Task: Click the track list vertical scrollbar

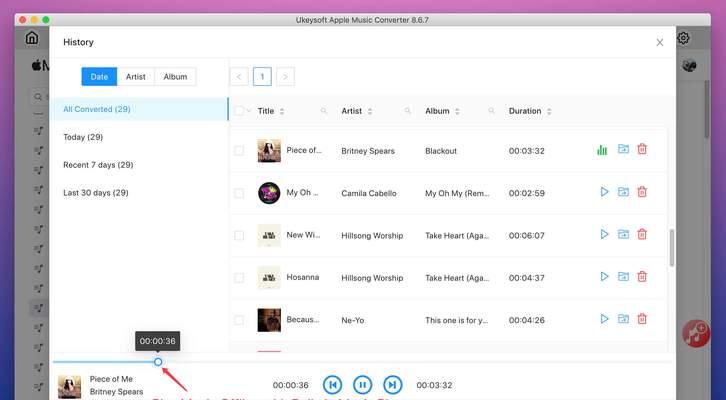Action: (x=671, y=248)
